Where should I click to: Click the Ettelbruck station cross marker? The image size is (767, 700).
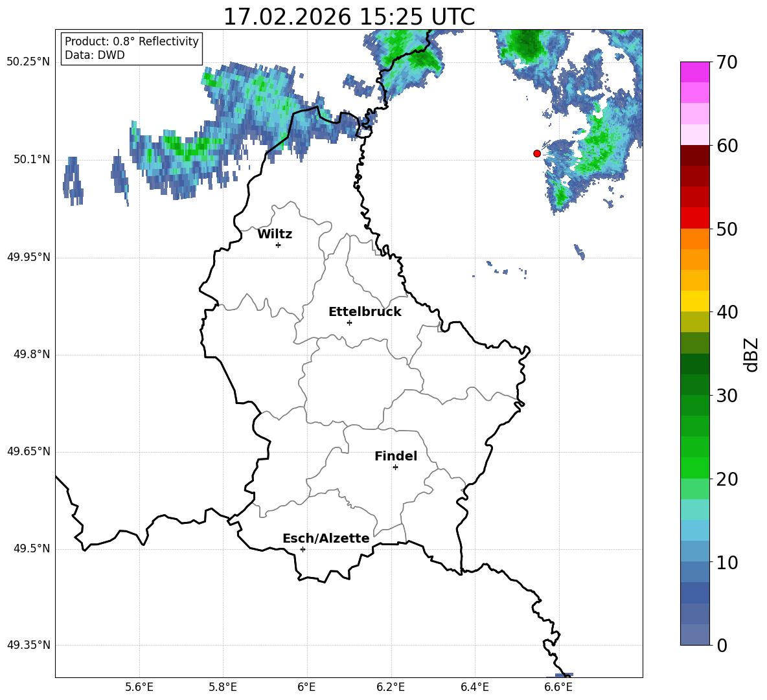349,322
